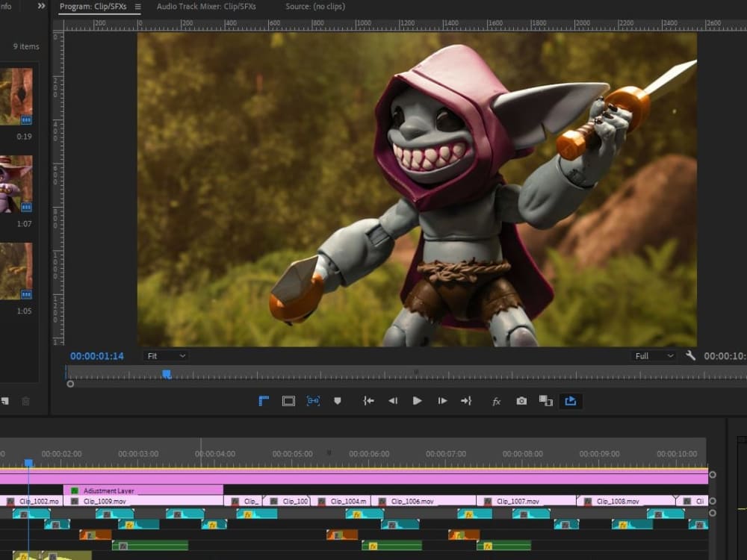Open the wrench settings menu
This screenshot has height=560, width=747.
point(690,355)
